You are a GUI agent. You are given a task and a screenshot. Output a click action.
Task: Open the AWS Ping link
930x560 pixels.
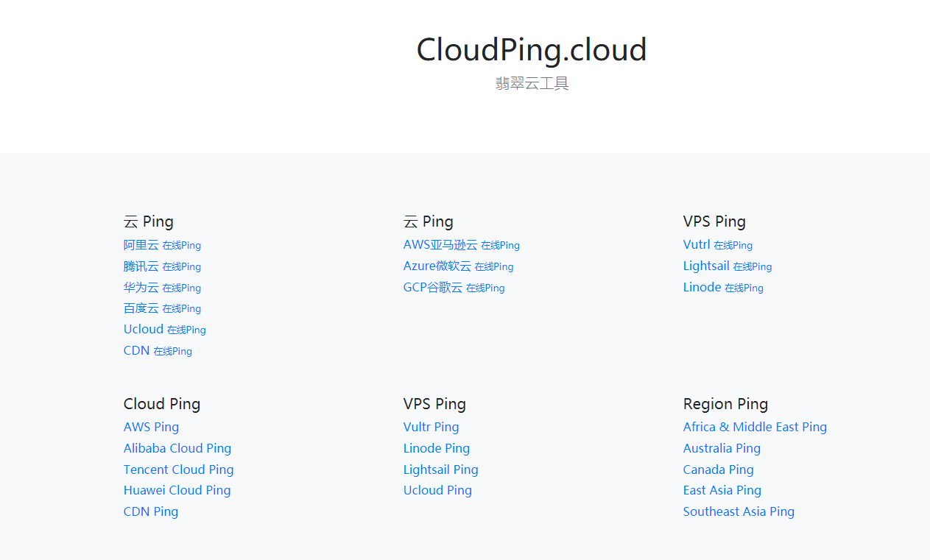[151, 427]
